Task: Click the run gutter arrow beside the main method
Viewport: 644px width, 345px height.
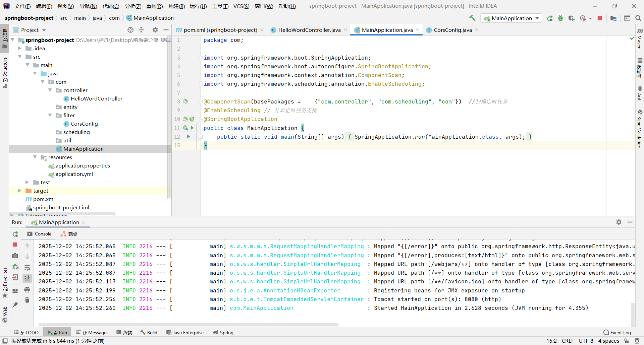Action: coord(189,137)
